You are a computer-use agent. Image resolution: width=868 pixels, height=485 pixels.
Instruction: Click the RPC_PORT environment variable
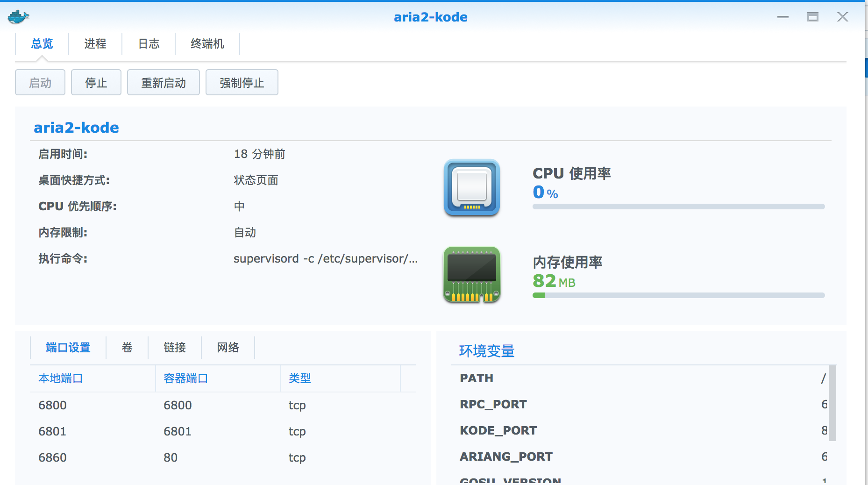pos(493,405)
